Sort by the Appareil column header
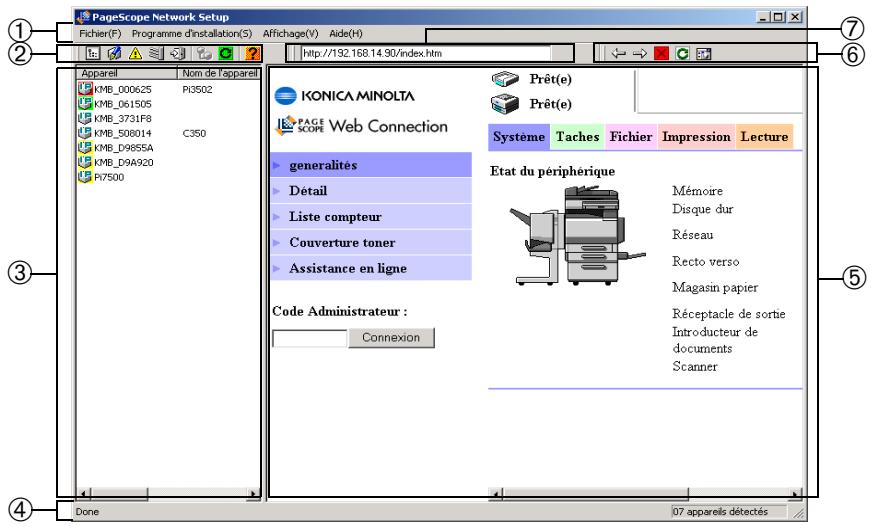 [127, 73]
